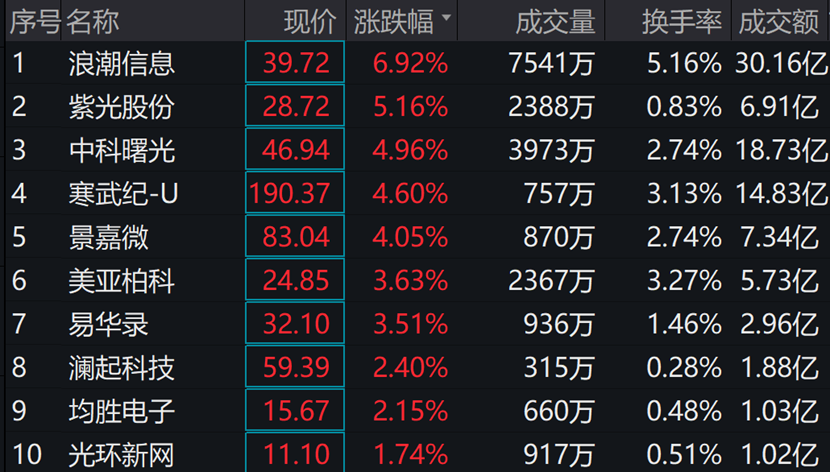Click the 4.05% change value
The height and width of the screenshot is (472, 830).
pyautogui.click(x=410, y=237)
